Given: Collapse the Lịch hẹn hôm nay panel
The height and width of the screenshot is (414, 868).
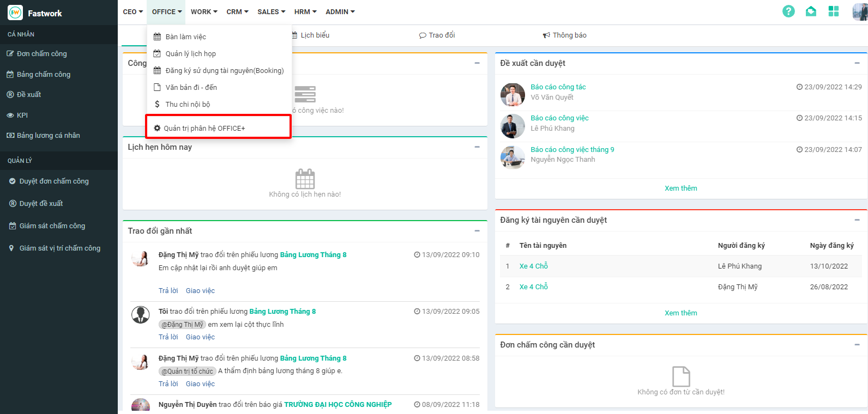Looking at the screenshot, I should [x=477, y=147].
